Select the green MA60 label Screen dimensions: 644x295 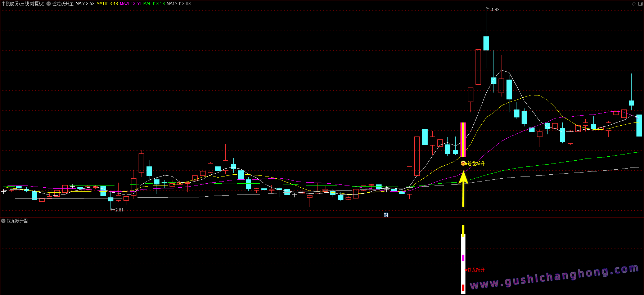click(x=154, y=4)
